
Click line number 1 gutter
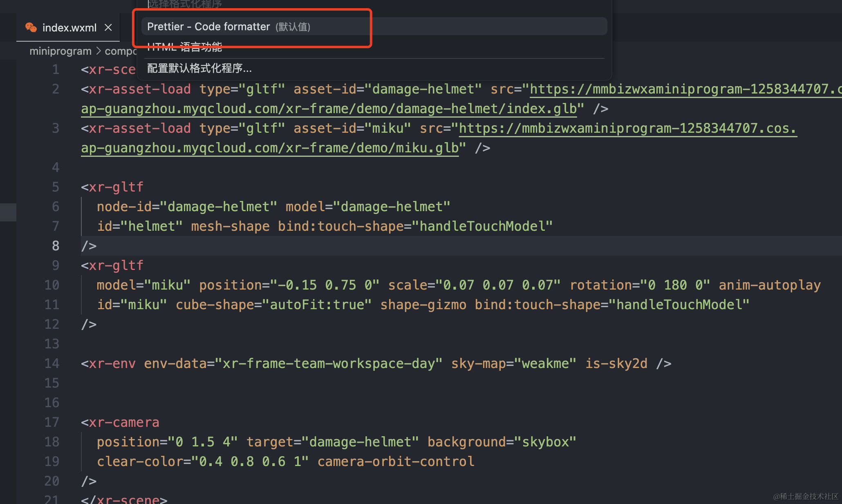coord(56,69)
